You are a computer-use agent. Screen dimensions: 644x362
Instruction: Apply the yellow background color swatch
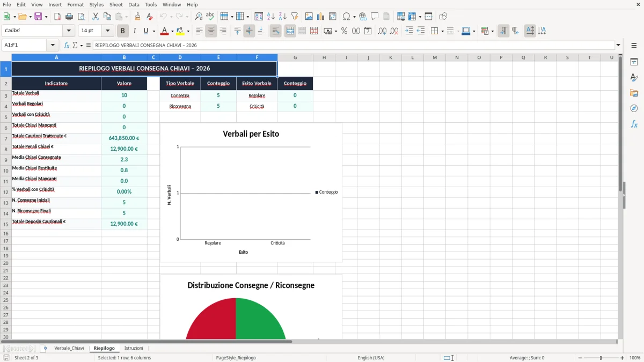tap(181, 31)
